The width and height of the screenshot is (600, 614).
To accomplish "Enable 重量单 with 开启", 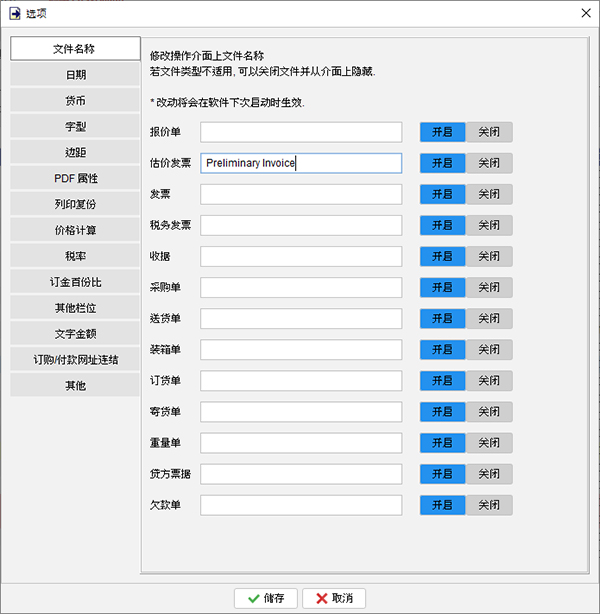I will (443, 443).
